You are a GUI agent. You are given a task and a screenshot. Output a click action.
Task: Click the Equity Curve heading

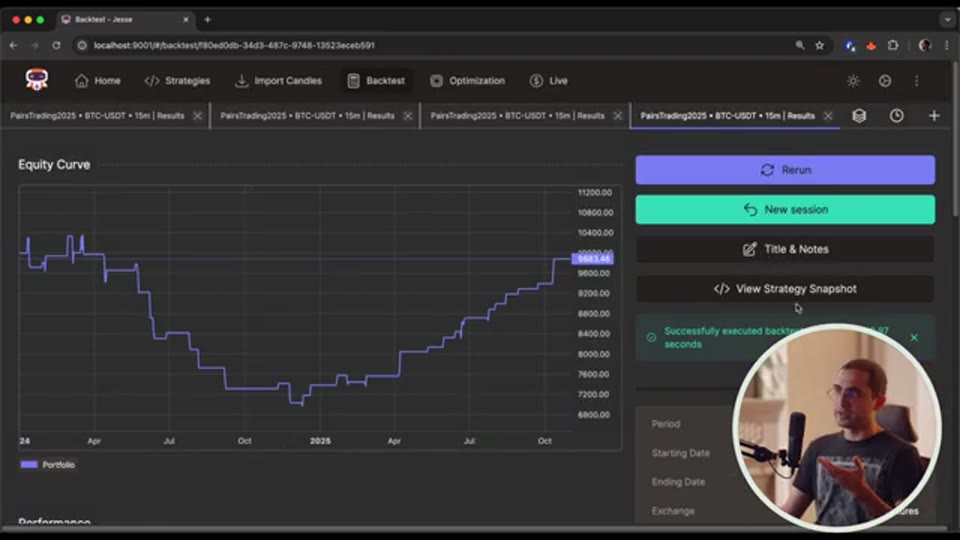point(54,165)
